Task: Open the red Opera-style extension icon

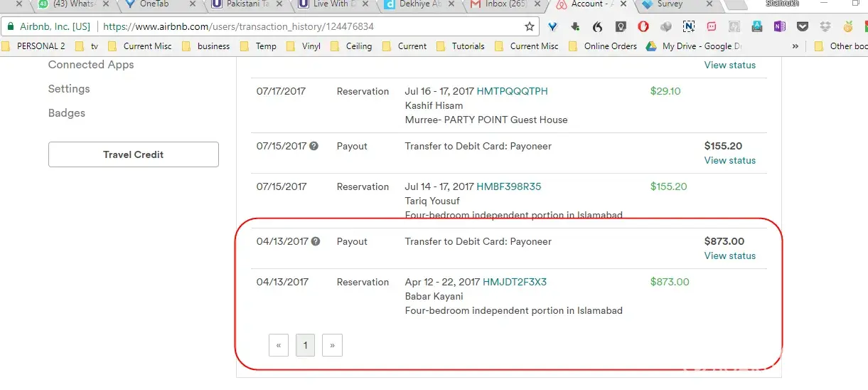Action: [x=643, y=27]
